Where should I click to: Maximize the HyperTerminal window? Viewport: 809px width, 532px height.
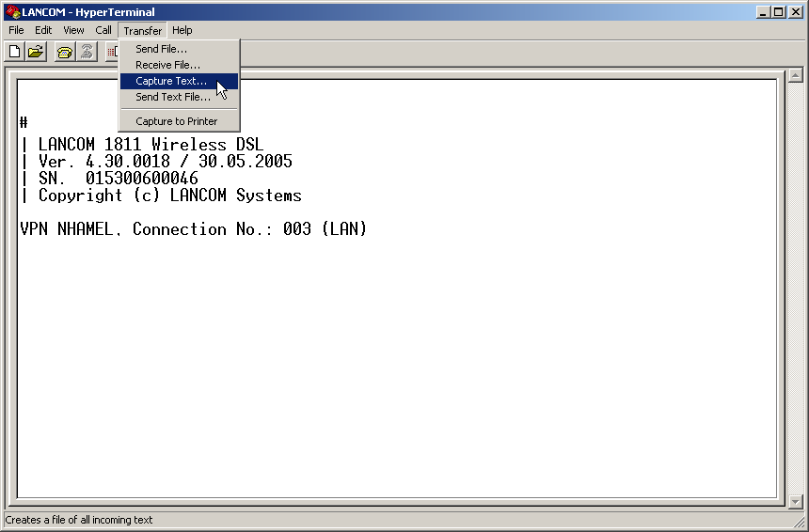[780, 12]
